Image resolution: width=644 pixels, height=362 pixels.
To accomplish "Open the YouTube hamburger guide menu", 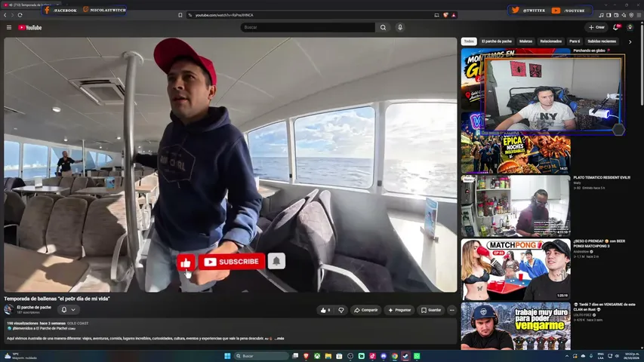I will [x=9, y=27].
